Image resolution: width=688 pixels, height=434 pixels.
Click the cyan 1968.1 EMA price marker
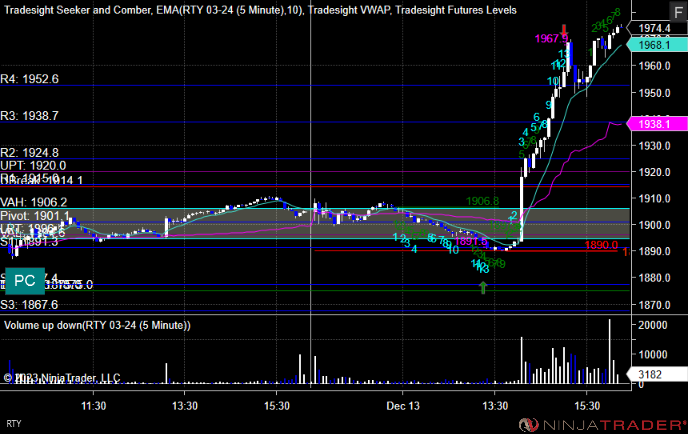click(657, 45)
